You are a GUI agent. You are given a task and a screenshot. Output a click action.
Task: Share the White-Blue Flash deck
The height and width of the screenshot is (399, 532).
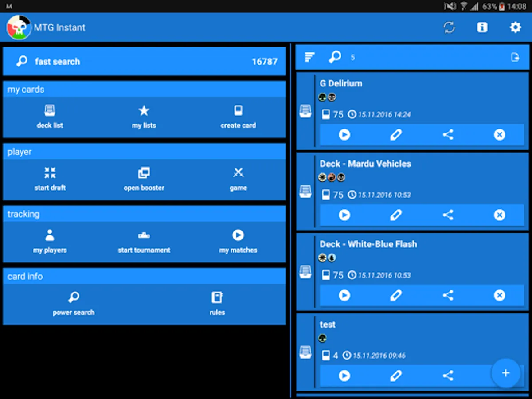point(448,295)
